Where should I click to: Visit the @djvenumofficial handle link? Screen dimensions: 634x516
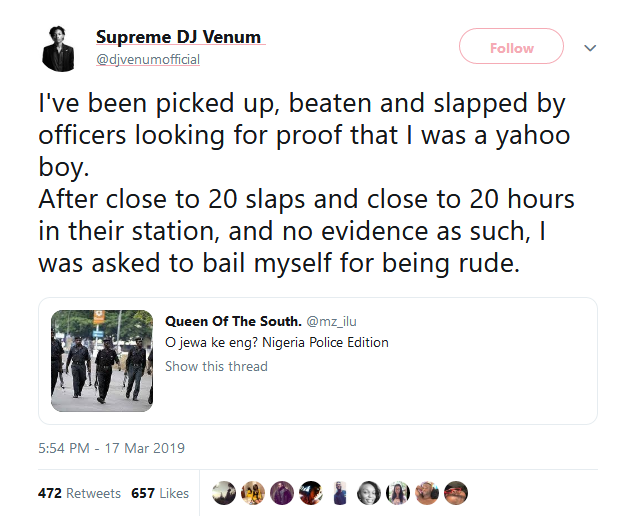click(x=148, y=59)
